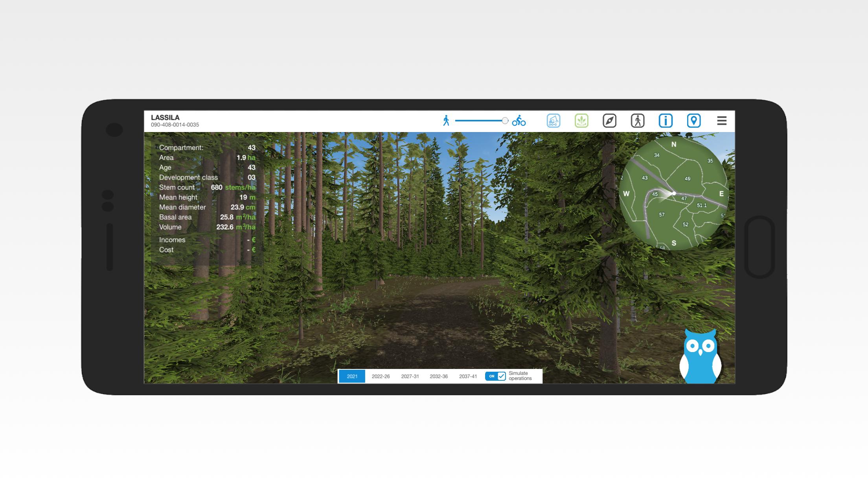Viewport: 868px width, 488px height.
Task: Click the LASSILA estate title
Action: pos(165,117)
